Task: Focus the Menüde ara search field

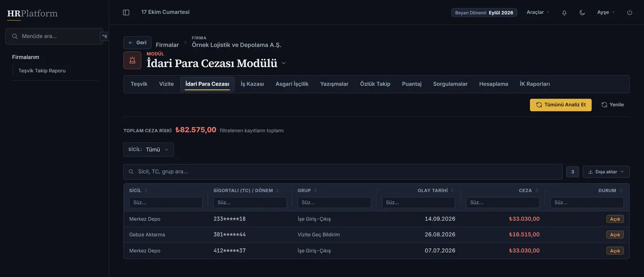Action: (54, 36)
